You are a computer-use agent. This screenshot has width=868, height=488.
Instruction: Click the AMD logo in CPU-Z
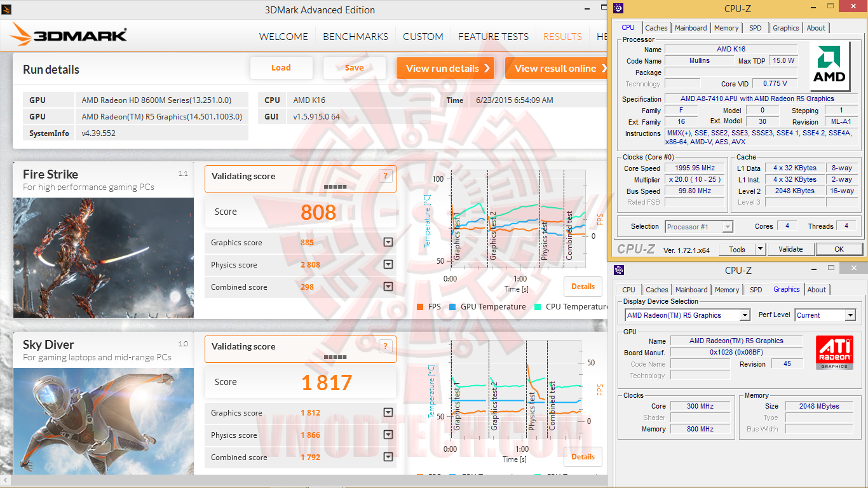coord(830,67)
